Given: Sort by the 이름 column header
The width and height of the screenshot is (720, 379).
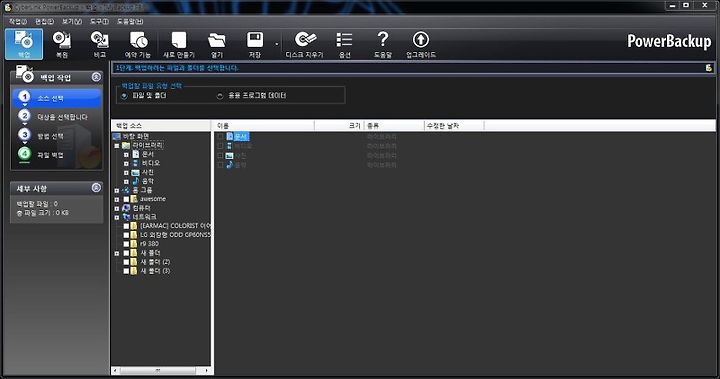Looking at the screenshot, I should tap(264, 125).
